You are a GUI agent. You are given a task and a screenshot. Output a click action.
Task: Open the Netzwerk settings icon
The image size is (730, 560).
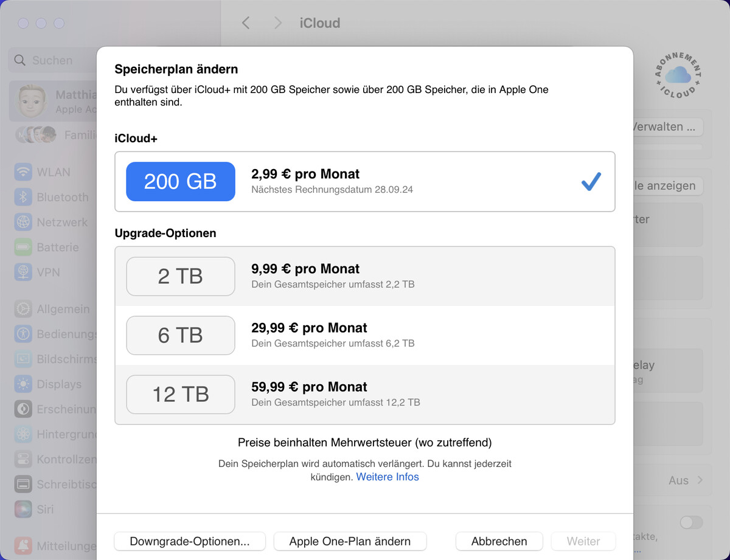(23, 222)
